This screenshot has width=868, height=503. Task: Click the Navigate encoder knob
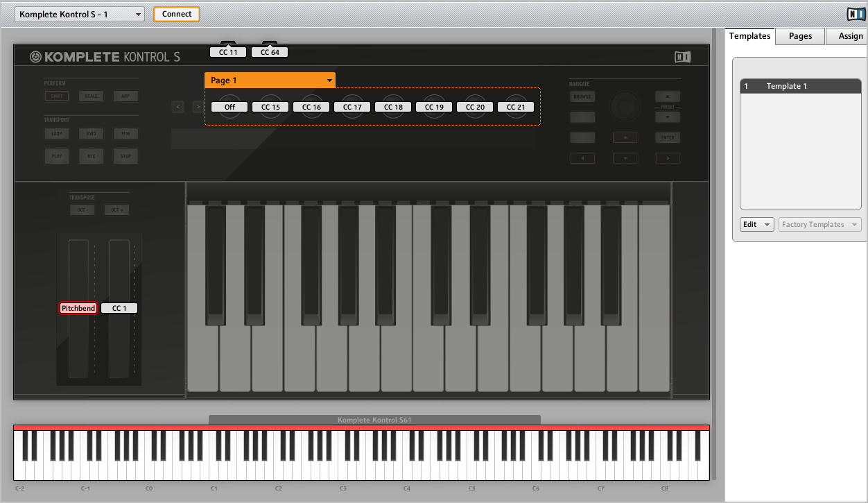click(625, 106)
